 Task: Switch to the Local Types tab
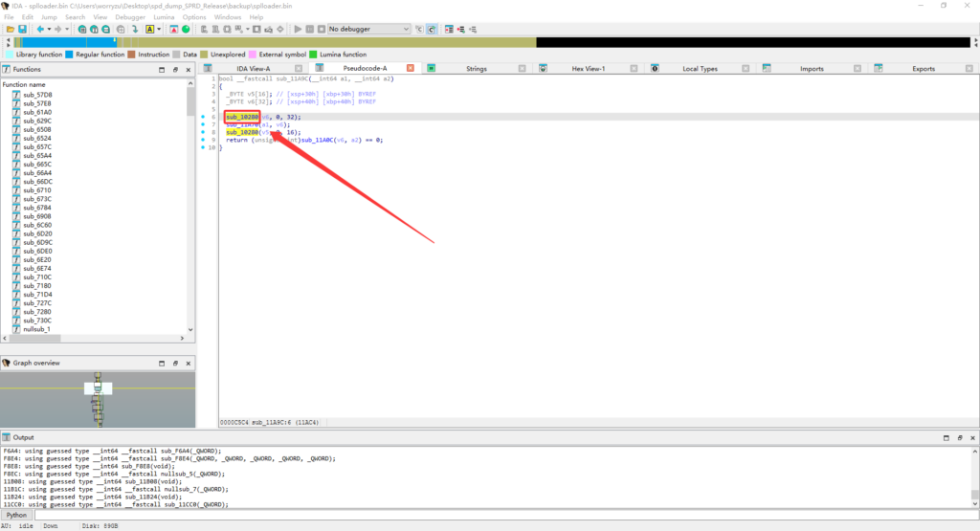tap(700, 69)
